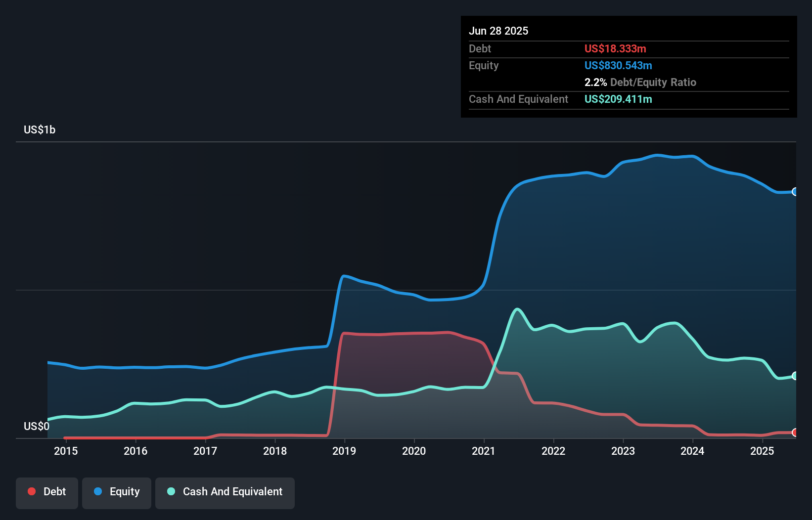Toggle the Cash And Equivalent legend button

tap(225, 493)
